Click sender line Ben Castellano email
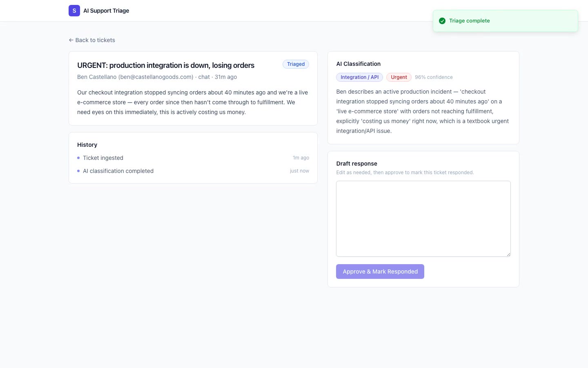This screenshot has width=588, height=368. (157, 77)
